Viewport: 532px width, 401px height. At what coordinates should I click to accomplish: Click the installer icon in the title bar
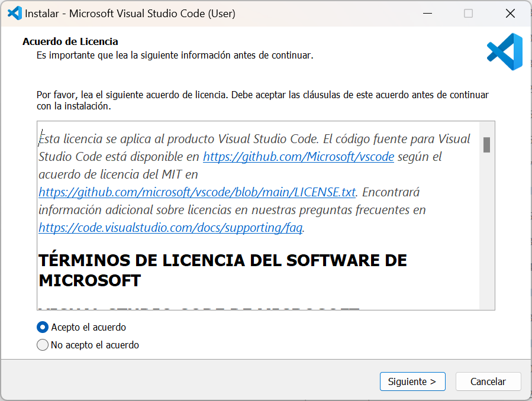pyautogui.click(x=13, y=13)
